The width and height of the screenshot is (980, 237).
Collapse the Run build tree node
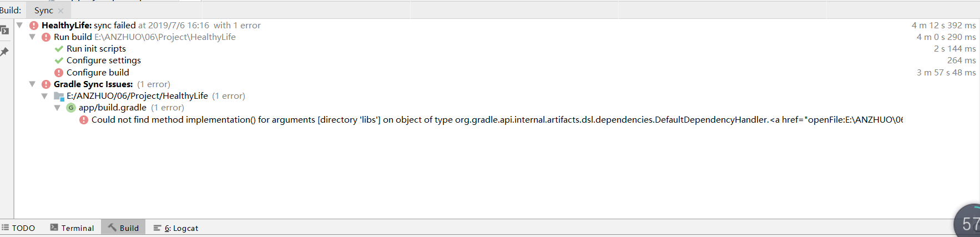coord(32,37)
